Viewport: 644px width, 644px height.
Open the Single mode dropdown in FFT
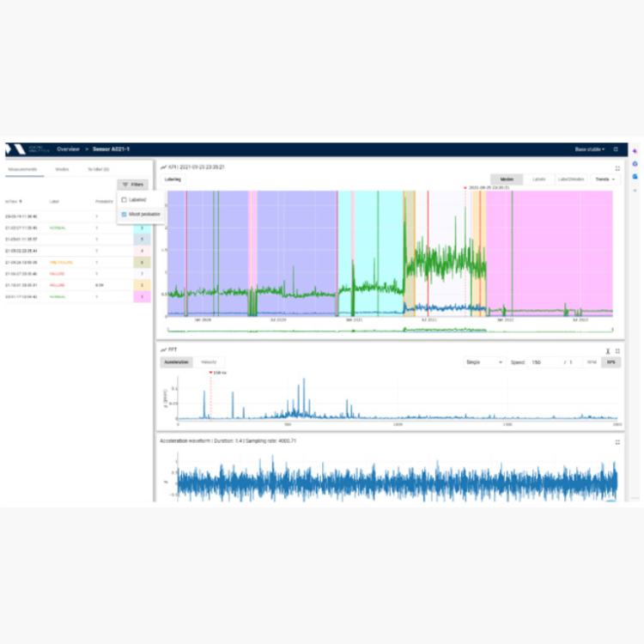(483, 362)
